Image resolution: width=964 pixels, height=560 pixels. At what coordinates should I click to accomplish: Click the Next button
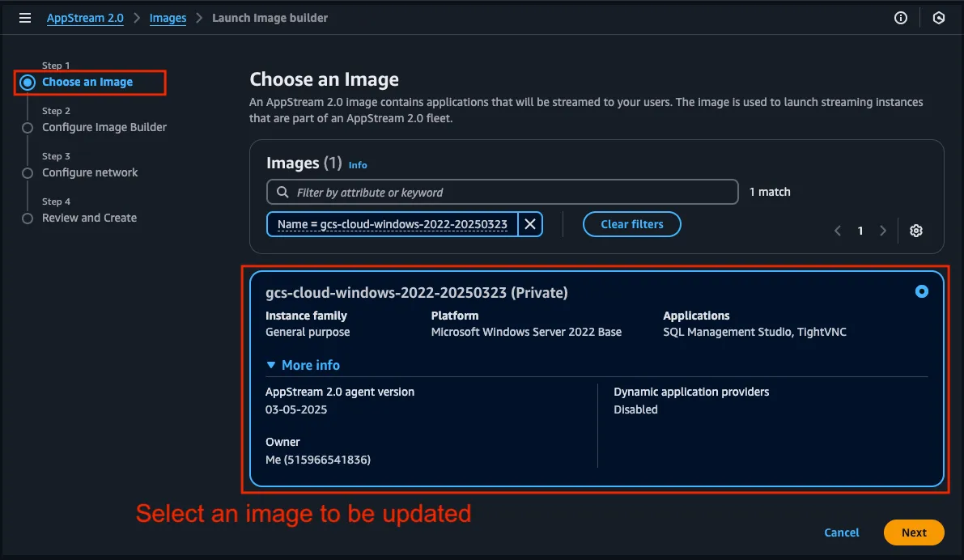914,532
